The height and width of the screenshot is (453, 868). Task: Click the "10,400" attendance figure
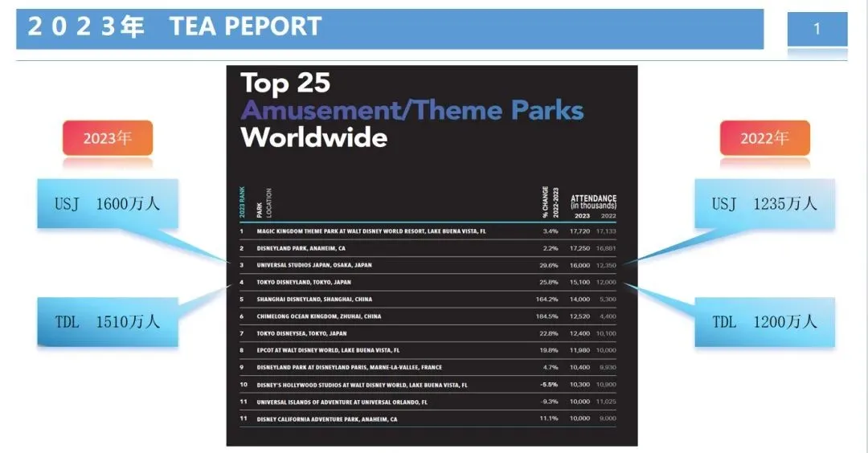pyautogui.click(x=579, y=367)
